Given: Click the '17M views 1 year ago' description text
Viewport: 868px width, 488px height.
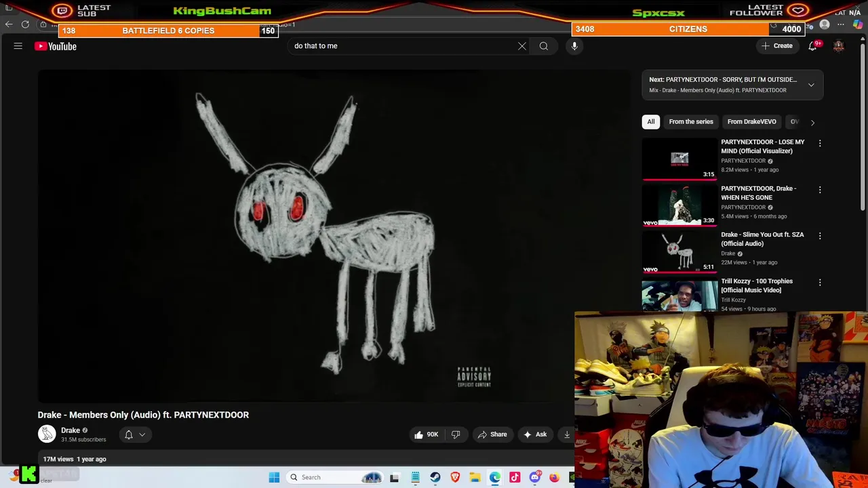Looking at the screenshot, I should [75, 459].
